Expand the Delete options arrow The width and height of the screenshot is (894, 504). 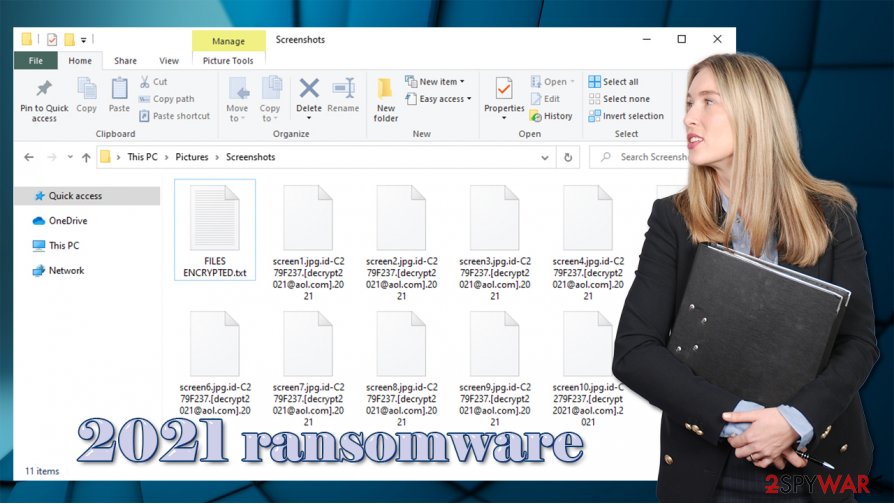308,118
